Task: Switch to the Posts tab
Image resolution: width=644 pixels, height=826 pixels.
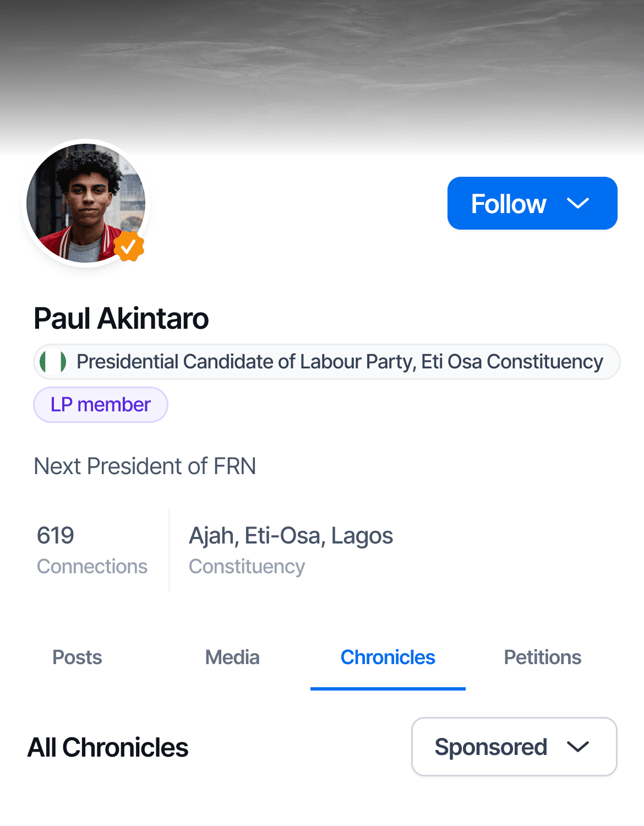Action: pos(77,657)
